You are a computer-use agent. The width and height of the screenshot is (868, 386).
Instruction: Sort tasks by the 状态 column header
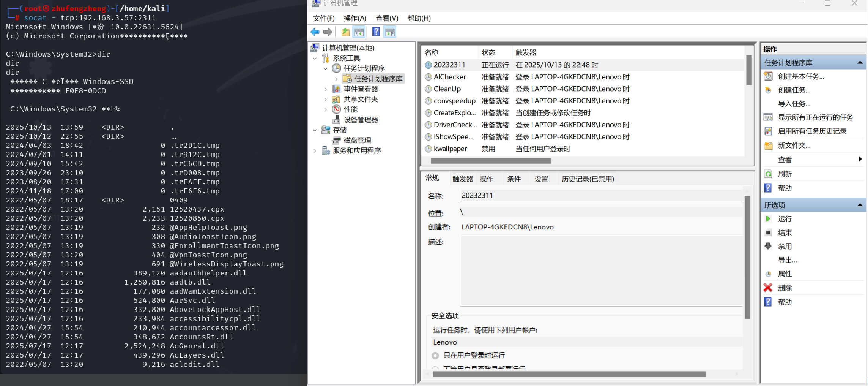pos(495,52)
